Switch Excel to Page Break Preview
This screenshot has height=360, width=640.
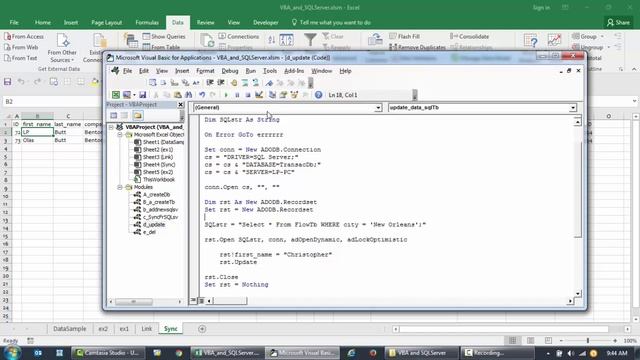[548, 340]
